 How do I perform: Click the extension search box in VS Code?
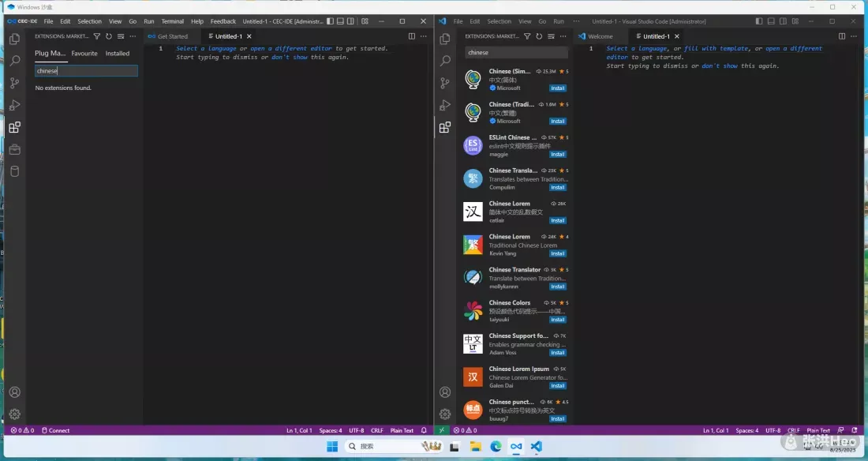point(514,53)
